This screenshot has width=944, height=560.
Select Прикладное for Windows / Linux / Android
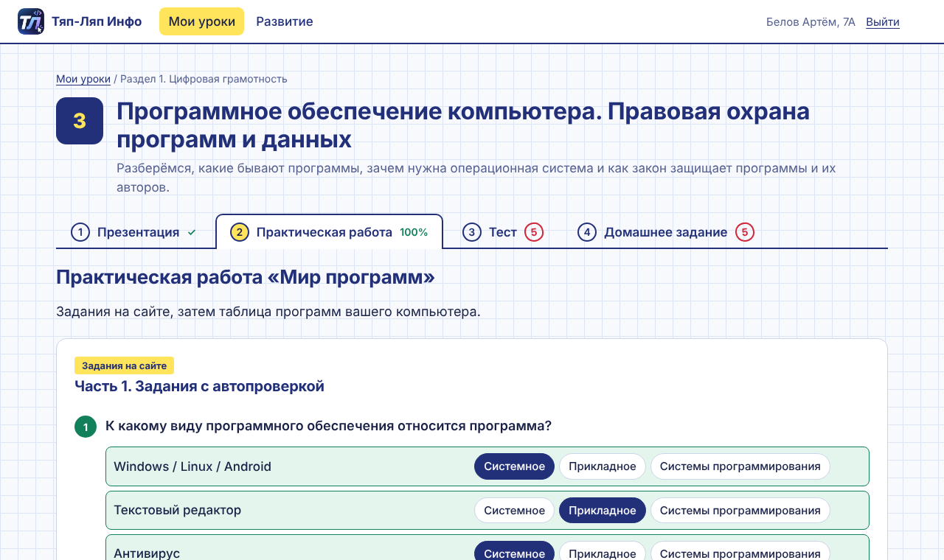[x=603, y=466]
